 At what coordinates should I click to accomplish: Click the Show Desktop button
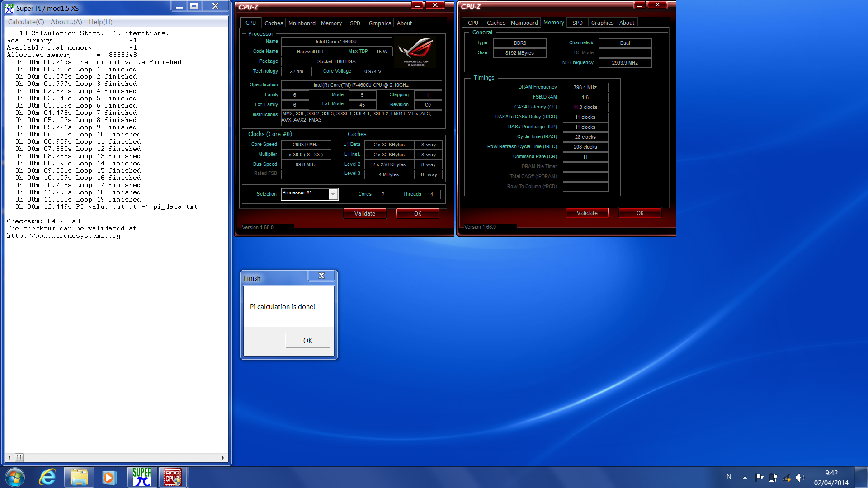(x=862, y=477)
